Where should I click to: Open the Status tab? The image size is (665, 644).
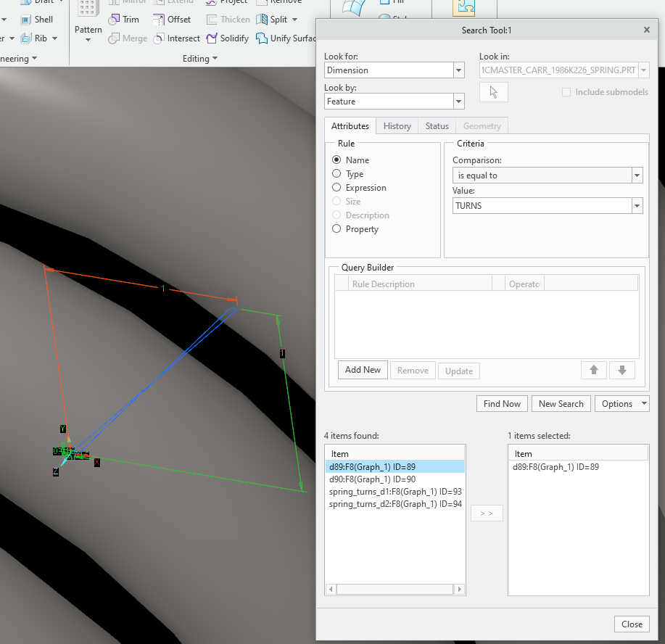click(x=437, y=125)
